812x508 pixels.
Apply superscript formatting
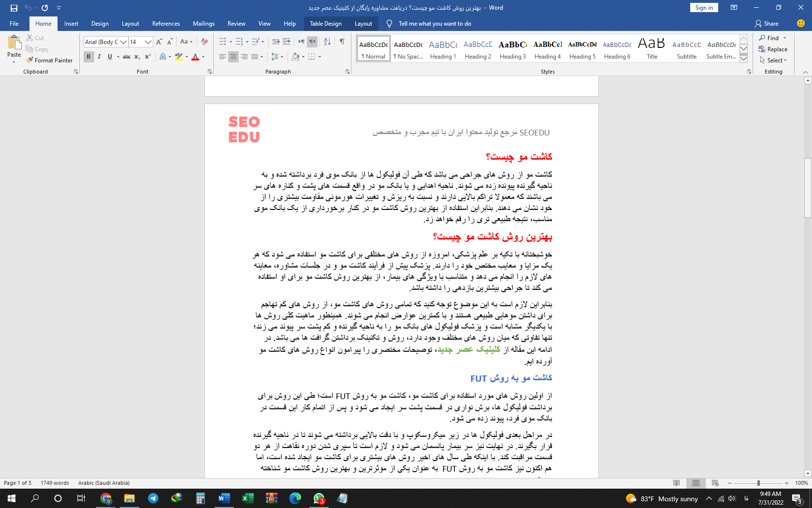(148, 57)
